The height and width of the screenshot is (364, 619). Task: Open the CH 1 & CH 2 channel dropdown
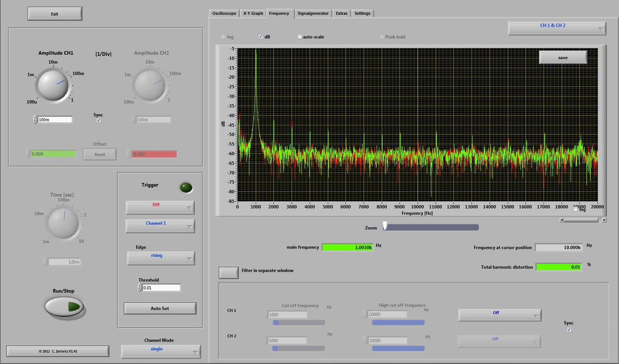[557, 28]
